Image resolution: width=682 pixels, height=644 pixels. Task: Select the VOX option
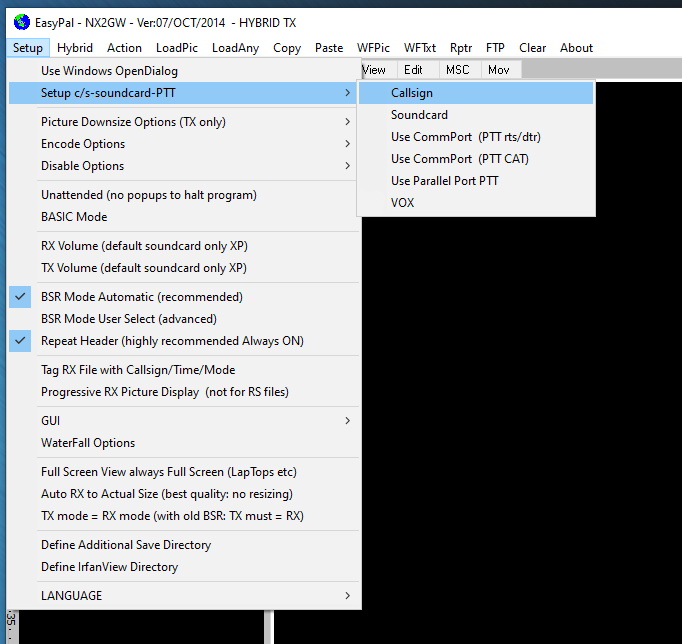pos(402,203)
